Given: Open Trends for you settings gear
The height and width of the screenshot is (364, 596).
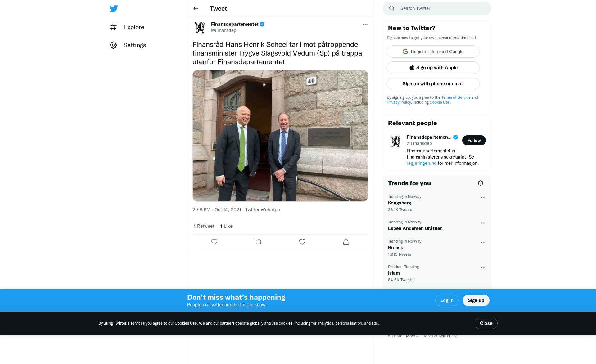Looking at the screenshot, I should pyautogui.click(x=481, y=183).
